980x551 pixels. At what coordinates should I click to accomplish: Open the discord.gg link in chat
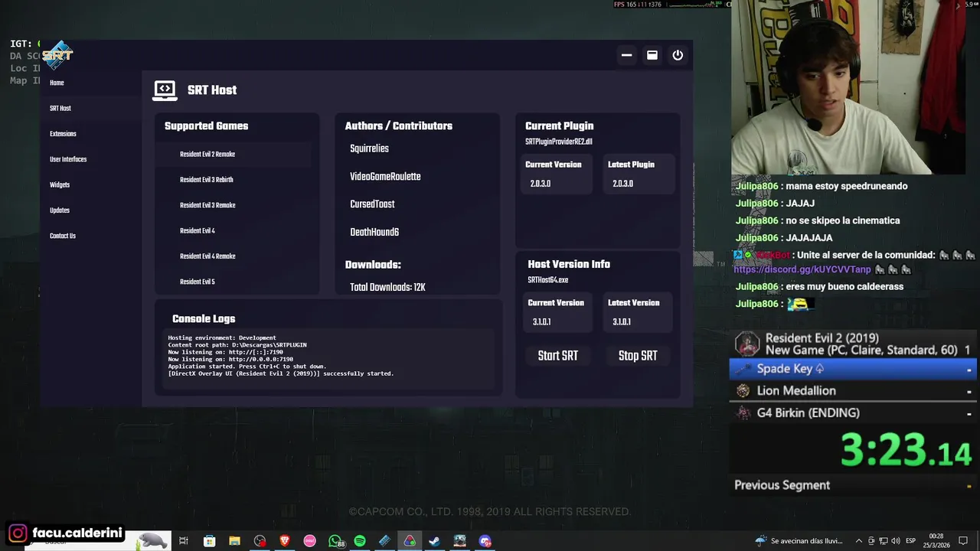click(x=802, y=269)
